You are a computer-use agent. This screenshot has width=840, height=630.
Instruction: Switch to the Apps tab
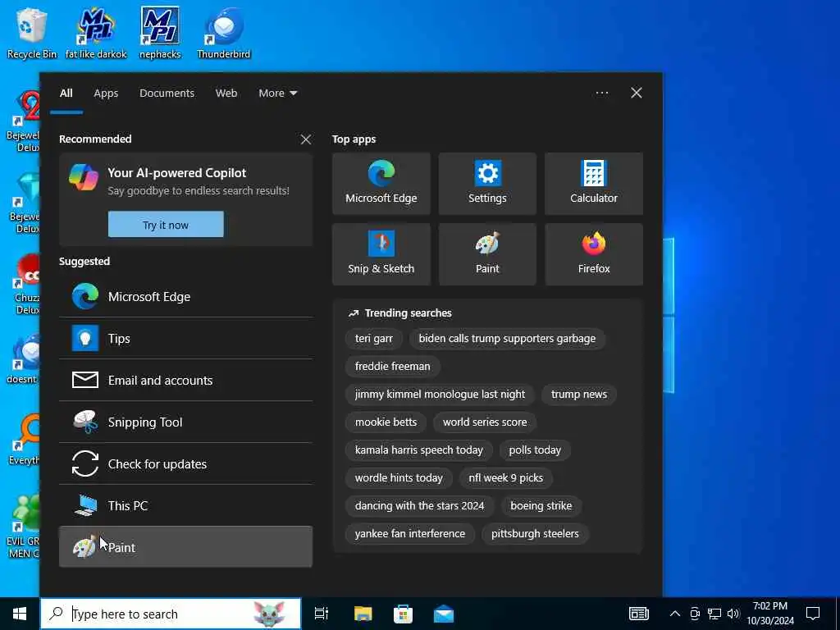tap(106, 94)
